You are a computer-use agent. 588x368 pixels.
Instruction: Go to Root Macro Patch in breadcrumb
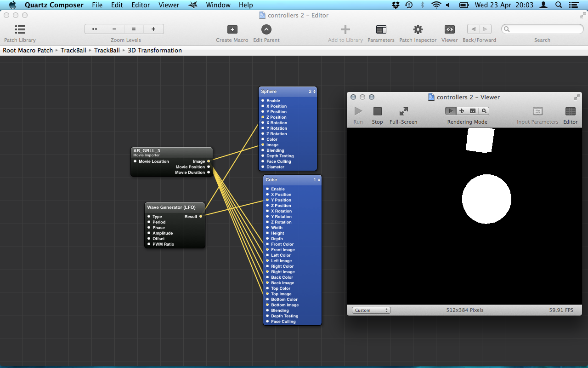click(x=28, y=50)
